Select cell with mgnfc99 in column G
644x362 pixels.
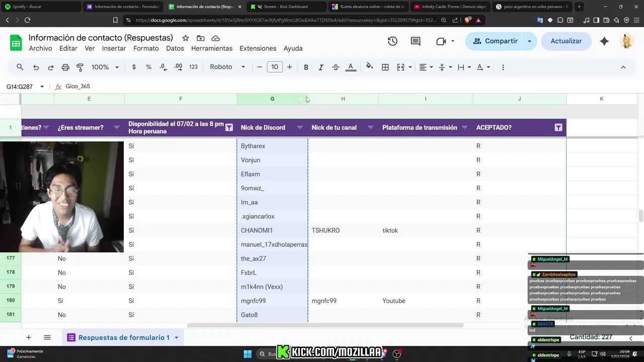pyautogui.click(x=272, y=301)
